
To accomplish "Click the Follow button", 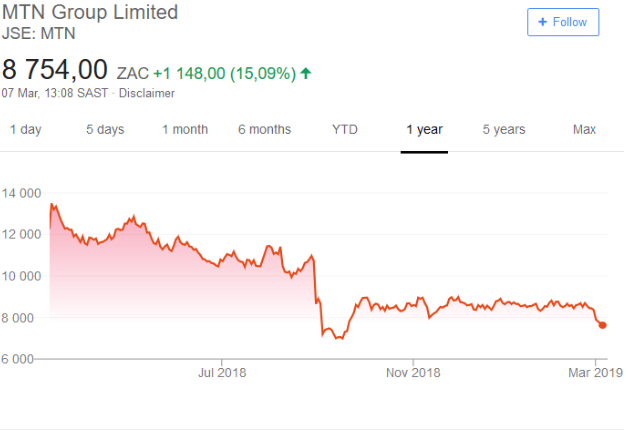I will tap(563, 22).
